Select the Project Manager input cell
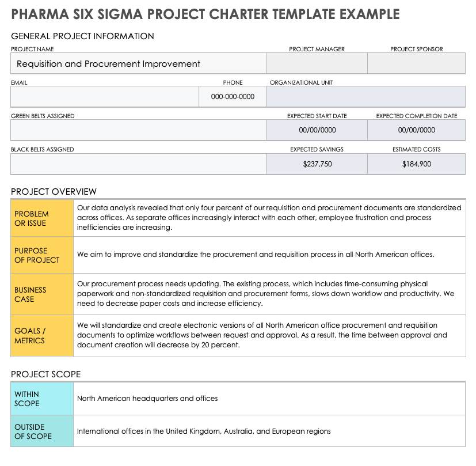This screenshot has width=476, height=466. click(317, 64)
